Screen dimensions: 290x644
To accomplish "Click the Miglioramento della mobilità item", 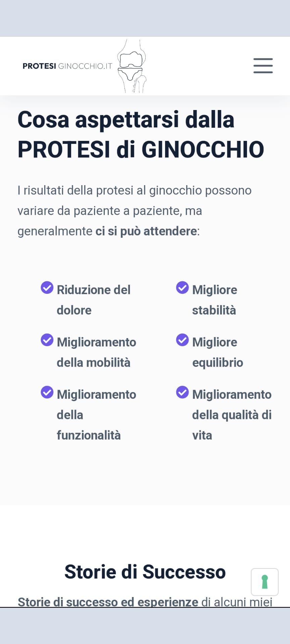I will pos(96,352).
